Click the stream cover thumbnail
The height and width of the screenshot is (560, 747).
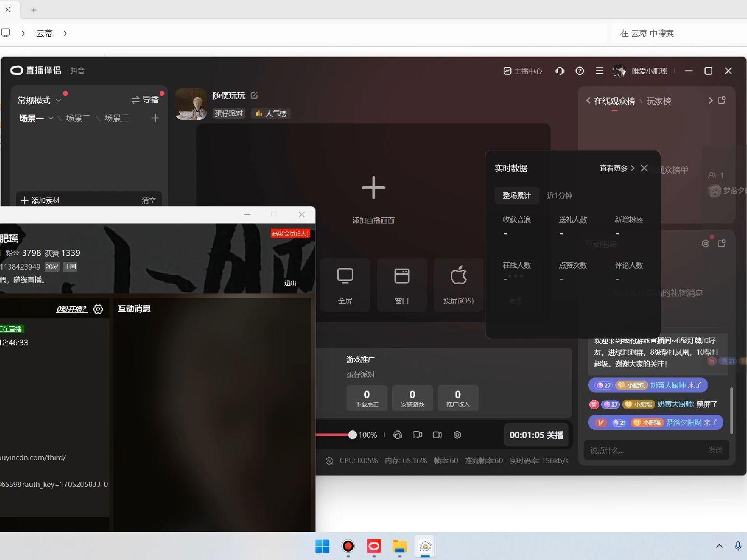191,104
